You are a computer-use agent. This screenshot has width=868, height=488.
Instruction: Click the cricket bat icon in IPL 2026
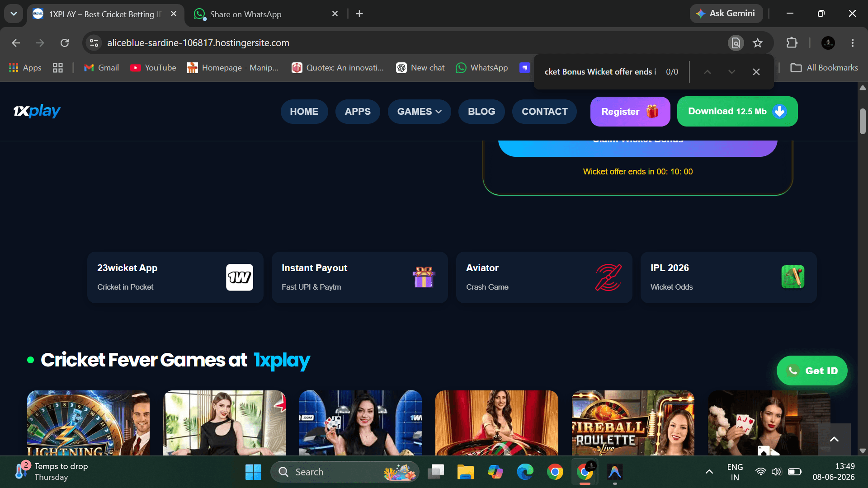tap(793, 277)
